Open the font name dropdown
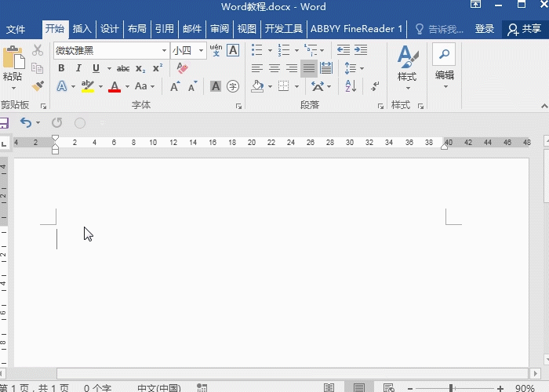The image size is (549, 392). coord(164,50)
